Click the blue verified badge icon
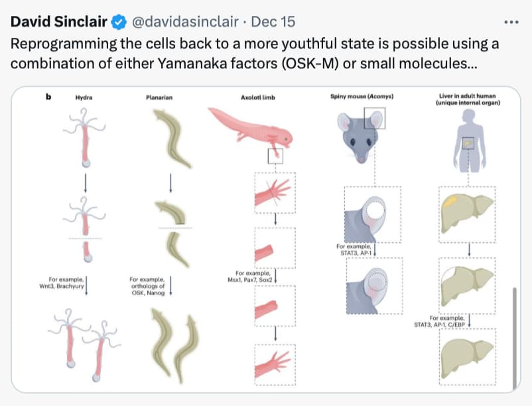Image resolution: width=532 pixels, height=406 pixels. pyautogui.click(x=119, y=22)
